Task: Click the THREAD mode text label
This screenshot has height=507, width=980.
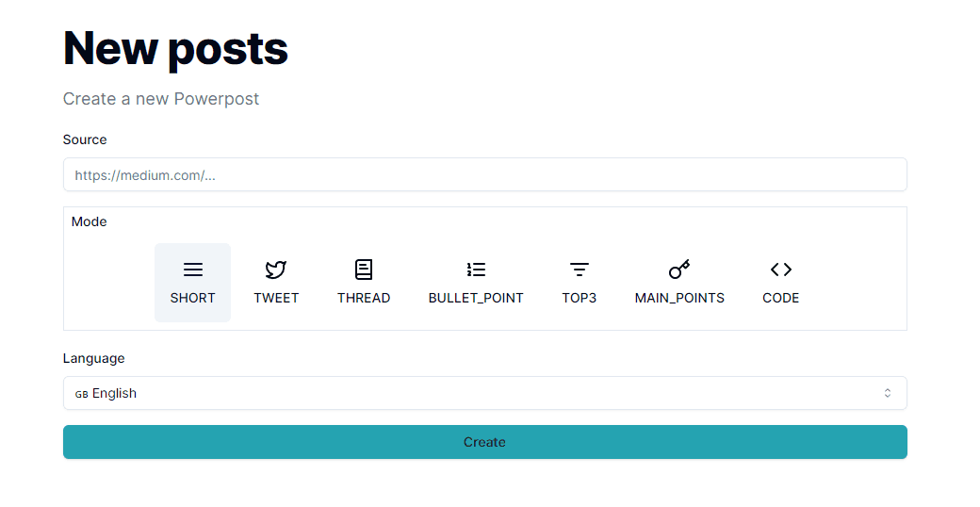Action: click(364, 298)
